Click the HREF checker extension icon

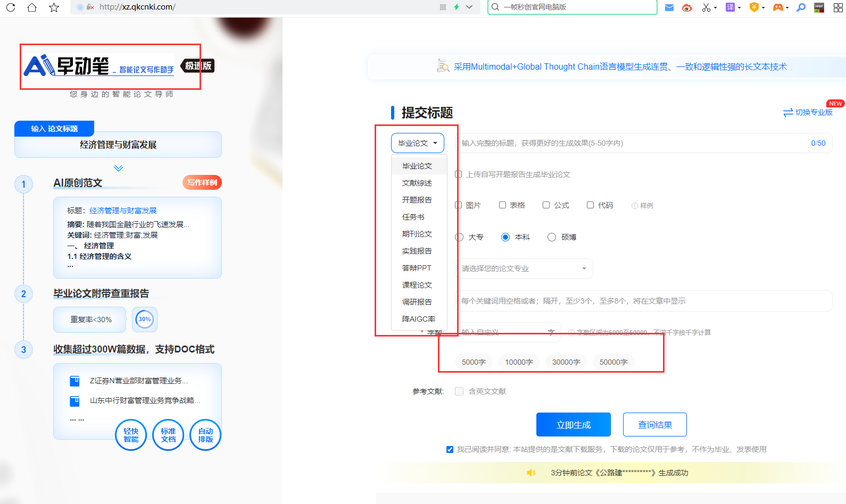click(x=819, y=7)
